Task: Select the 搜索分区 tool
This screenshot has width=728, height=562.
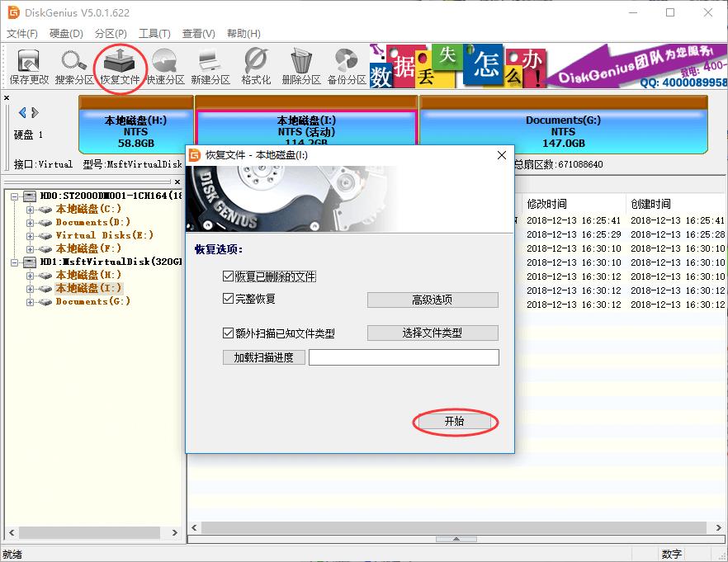Action: (x=74, y=66)
